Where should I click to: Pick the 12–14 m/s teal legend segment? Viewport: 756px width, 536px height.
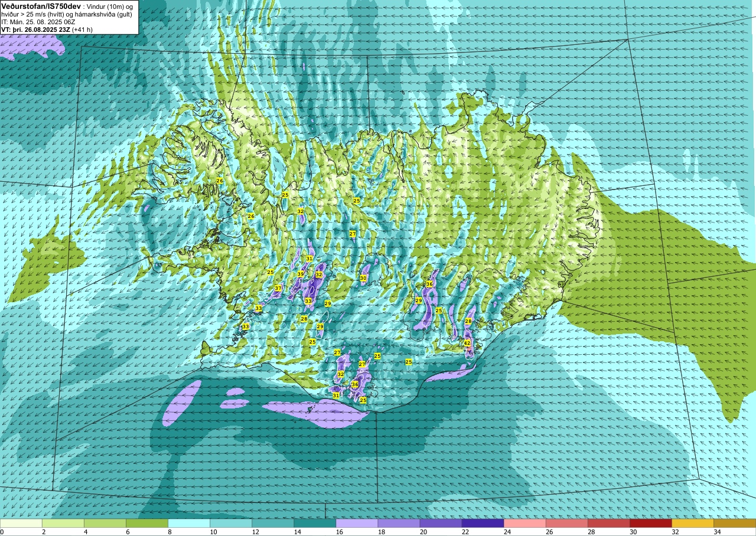point(273,523)
